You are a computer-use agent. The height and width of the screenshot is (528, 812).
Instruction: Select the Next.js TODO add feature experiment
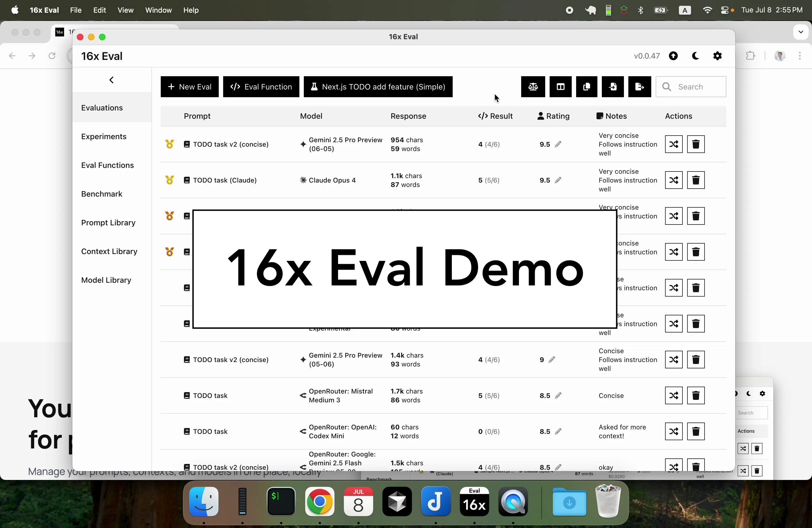[x=378, y=87]
